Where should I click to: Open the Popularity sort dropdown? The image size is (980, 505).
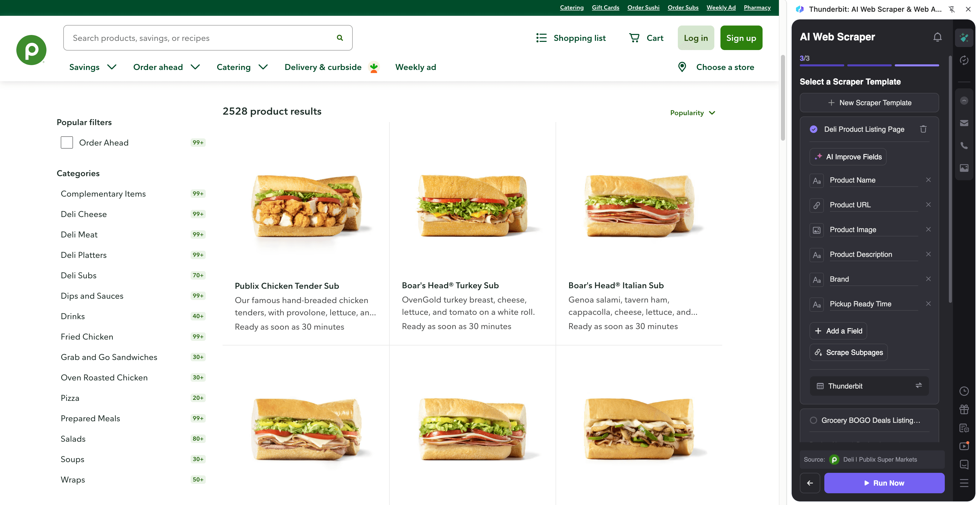pos(692,113)
